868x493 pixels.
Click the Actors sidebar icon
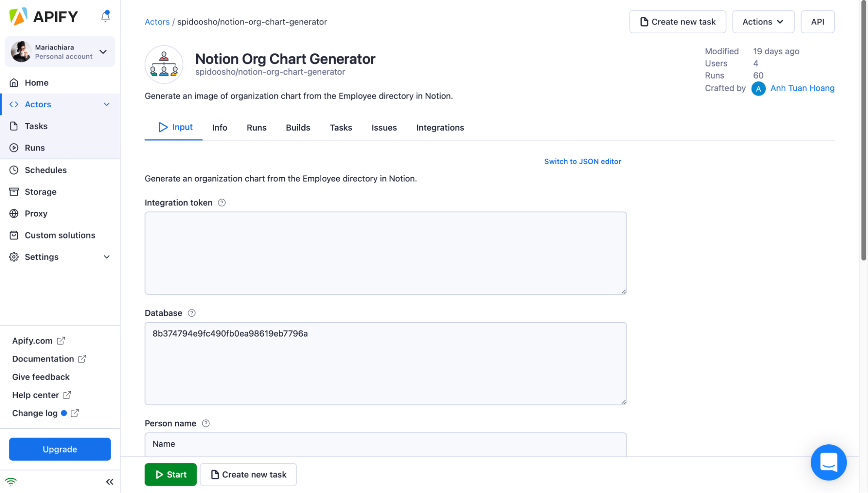pos(13,104)
